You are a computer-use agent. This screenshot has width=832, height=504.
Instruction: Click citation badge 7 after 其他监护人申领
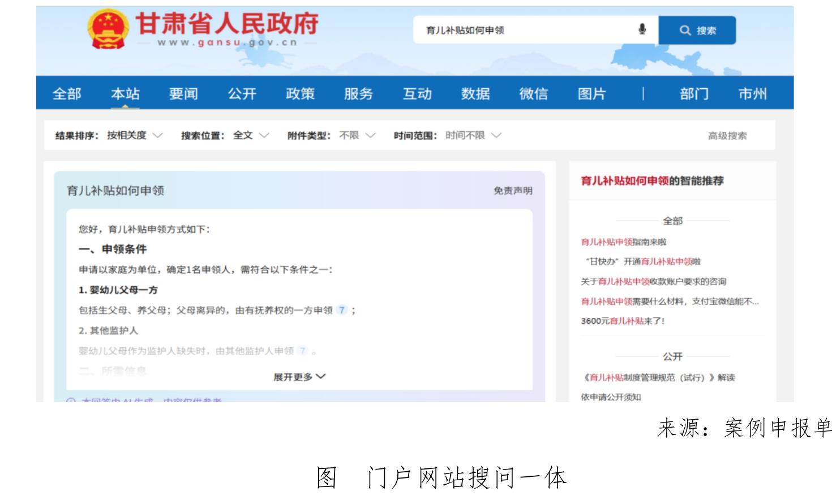[x=302, y=351]
